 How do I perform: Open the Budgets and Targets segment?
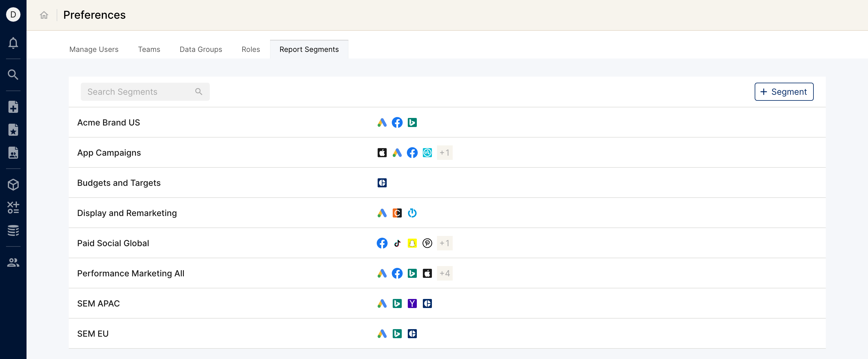click(x=447, y=183)
